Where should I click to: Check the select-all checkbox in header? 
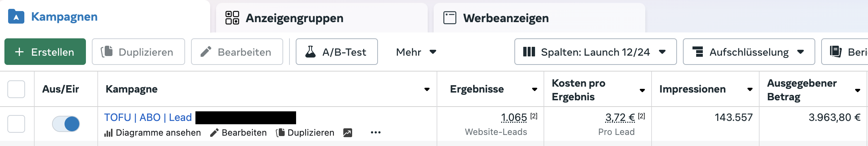[16, 89]
